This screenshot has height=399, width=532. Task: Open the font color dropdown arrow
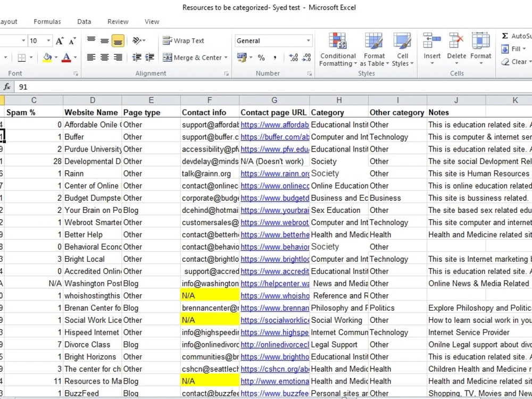pos(76,57)
